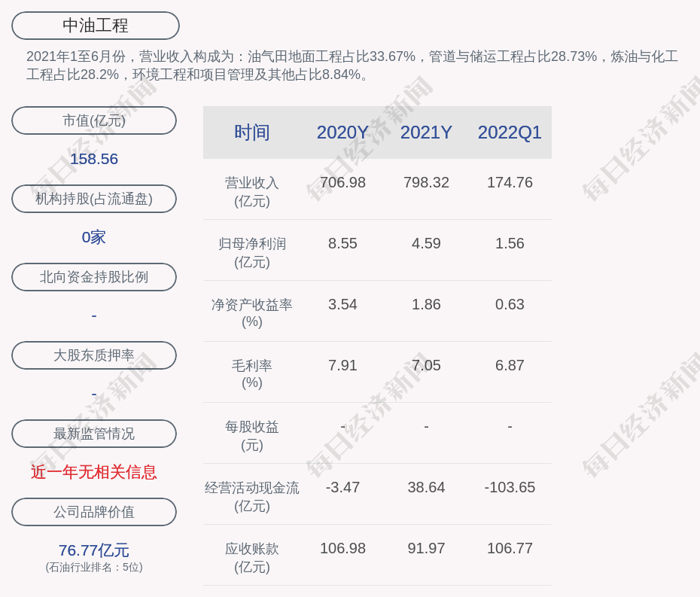
Task: Click the 2021年1至6月份 revenue composition paragraph
Action: point(352,65)
